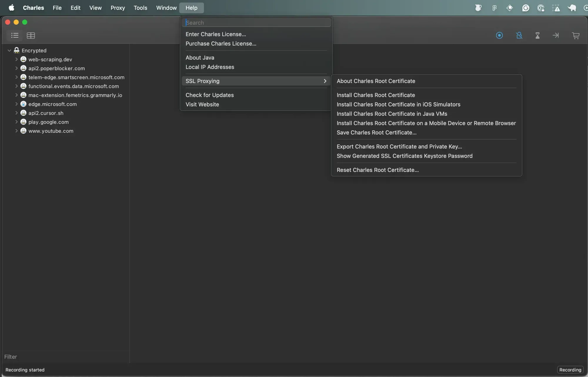Select Install Charles Root Certificate
Screen dimensions: 588x377
click(376, 95)
